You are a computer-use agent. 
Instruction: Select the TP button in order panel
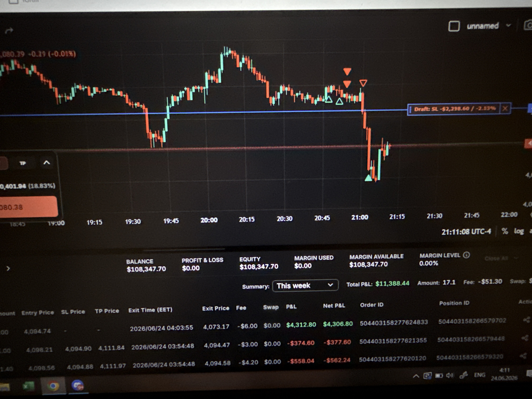click(x=22, y=163)
